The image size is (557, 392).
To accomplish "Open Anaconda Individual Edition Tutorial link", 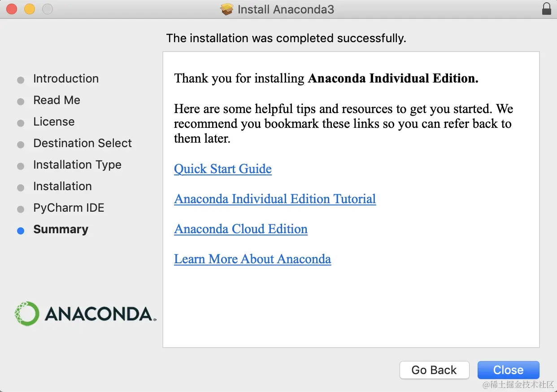I will pyautogui.click(x=274, y=199).
